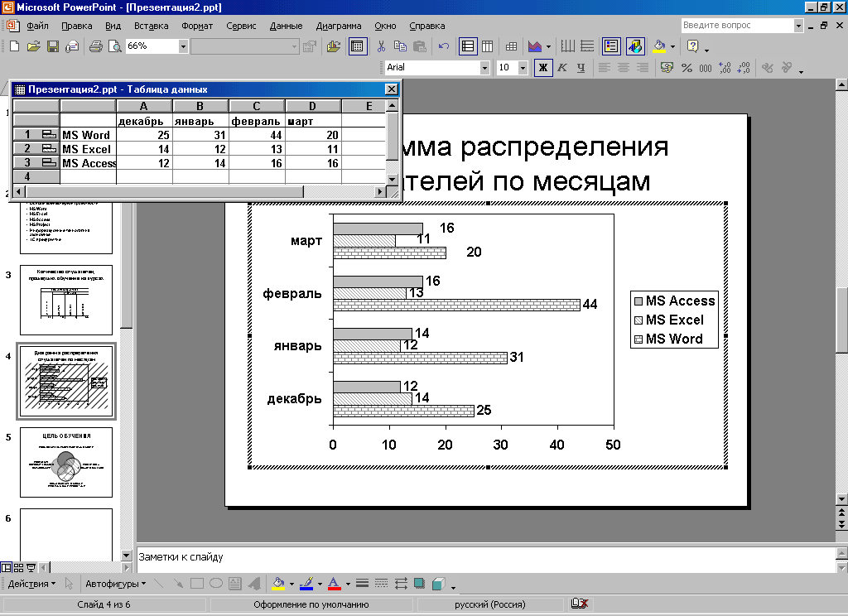Open the Arial font name dropdown
848x616 pixels.
(484, 68)
